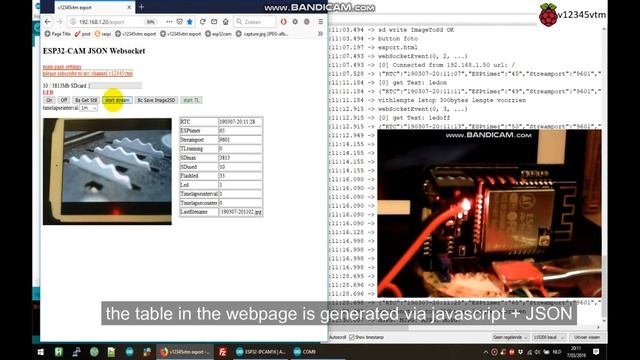Click the 8a Get Still button

click(86, 100)
